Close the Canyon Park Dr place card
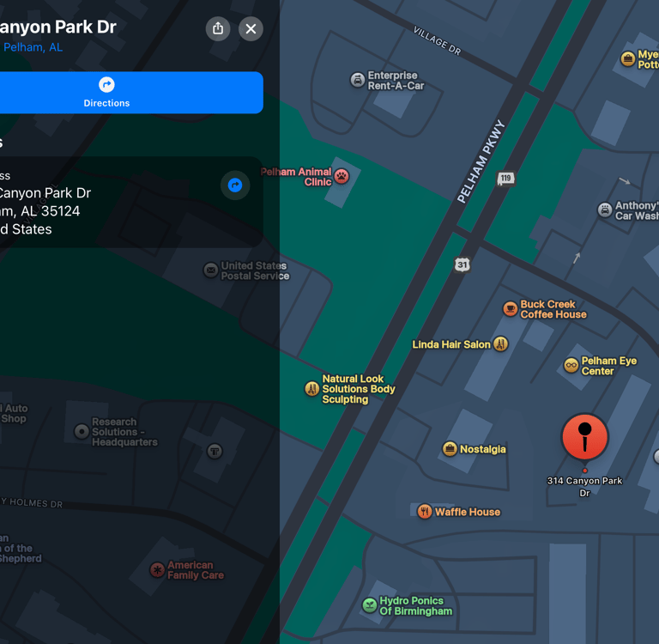This screenshot has height=644, width=659. pos(251,28)
